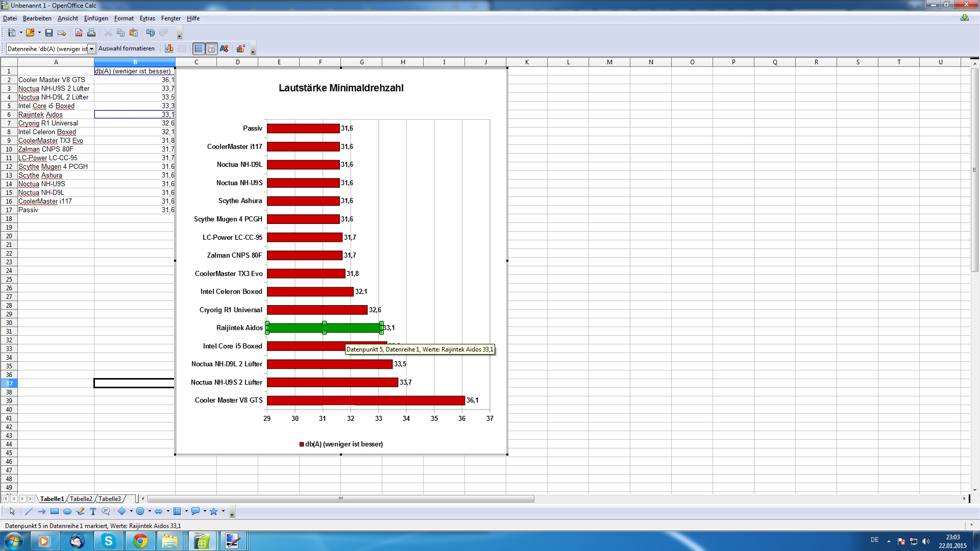980x551 pixels.
Task: Undo the last action
Action: point(150,33)
